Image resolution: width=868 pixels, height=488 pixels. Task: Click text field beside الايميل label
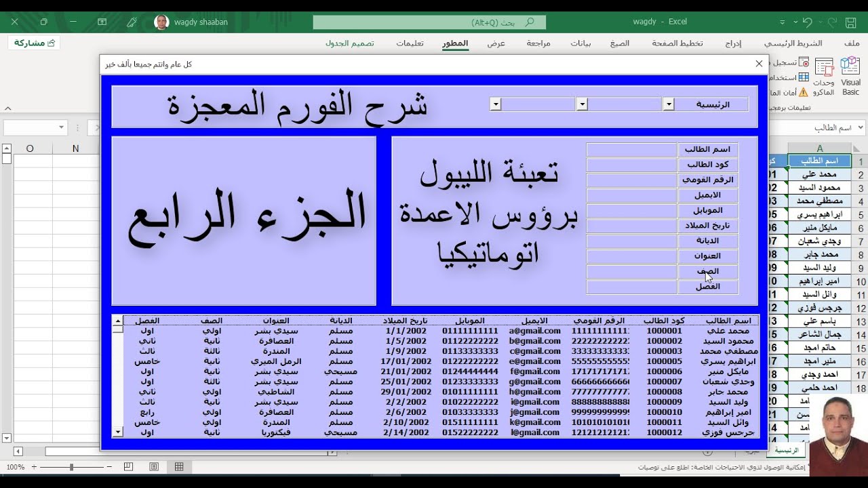(631, 195)
